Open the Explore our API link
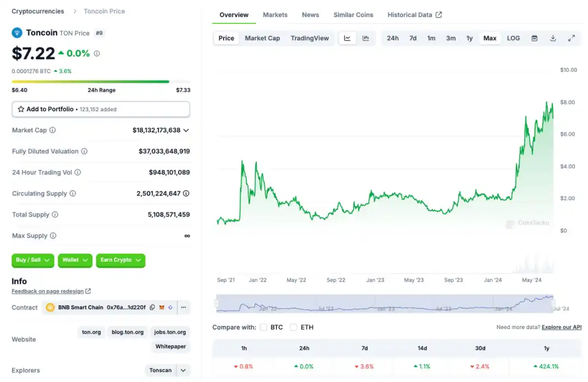The height and width of the screenshot is (382, 588). point(561,328)
